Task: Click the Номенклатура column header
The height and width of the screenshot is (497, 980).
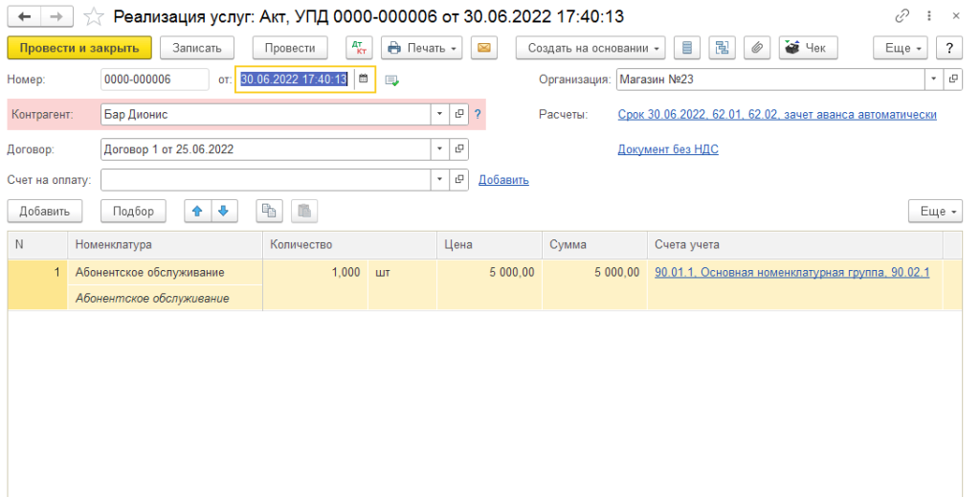Action: click(165, 245)
